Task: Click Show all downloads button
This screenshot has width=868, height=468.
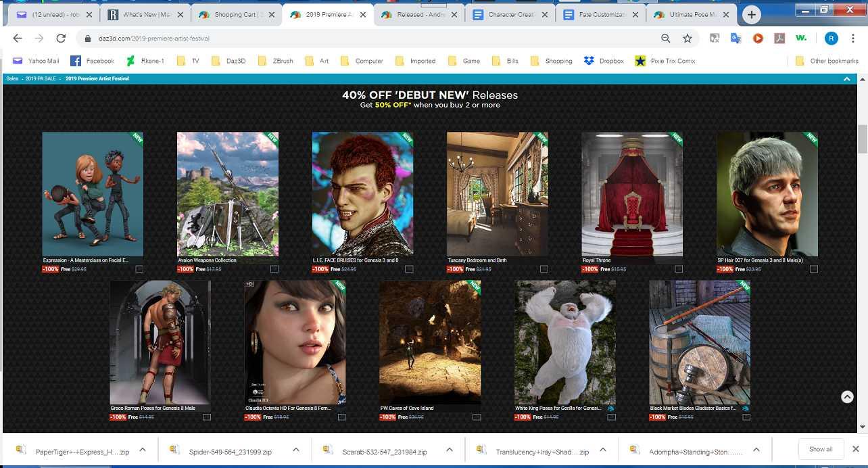Action: [x=821, y=449]
